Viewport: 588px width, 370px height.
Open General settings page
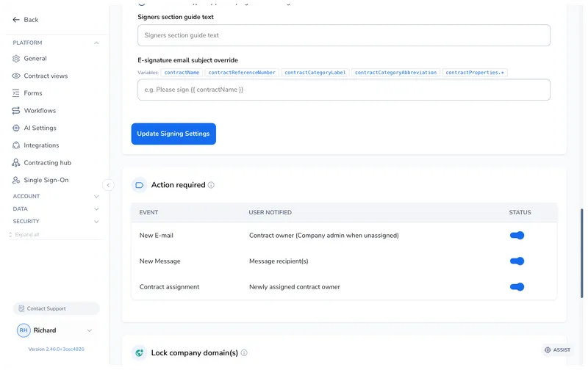coord(35,59)
